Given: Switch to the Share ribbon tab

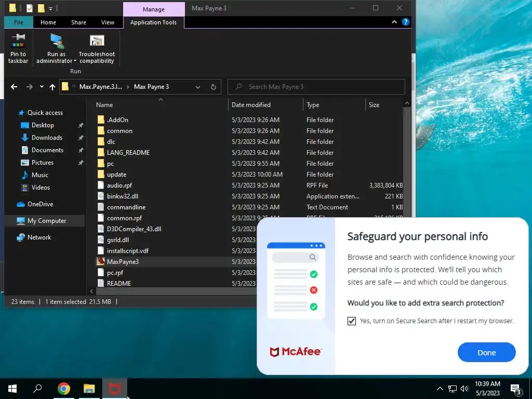Looking at the screenshot, I should pos(79,22).
